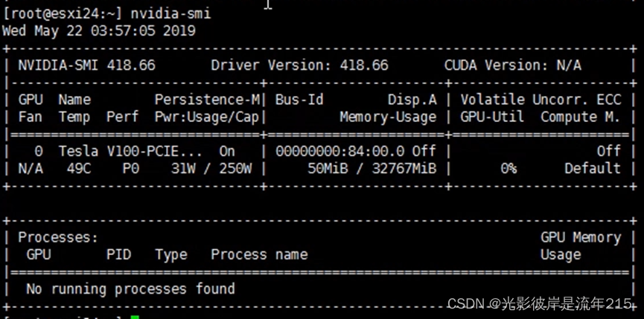
Task: Click the Persistence-M column header
Action: [208, 100]
